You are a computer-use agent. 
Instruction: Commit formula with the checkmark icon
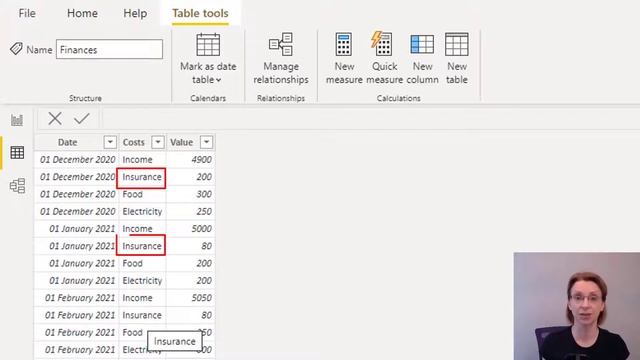pyautogui.click(x=82, y=119)
